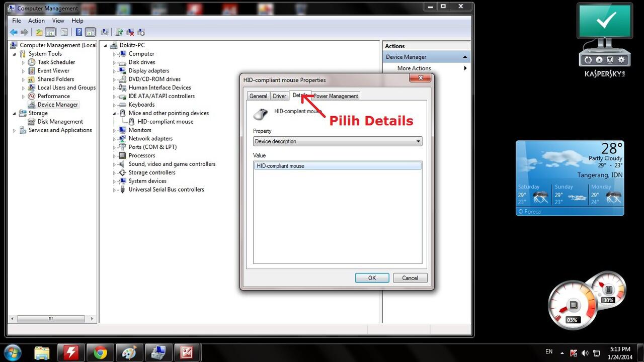Click the red picture app taskbar icon
Image resolution: width=644 pixels, height=362 pixels.
tap(188, 352)
